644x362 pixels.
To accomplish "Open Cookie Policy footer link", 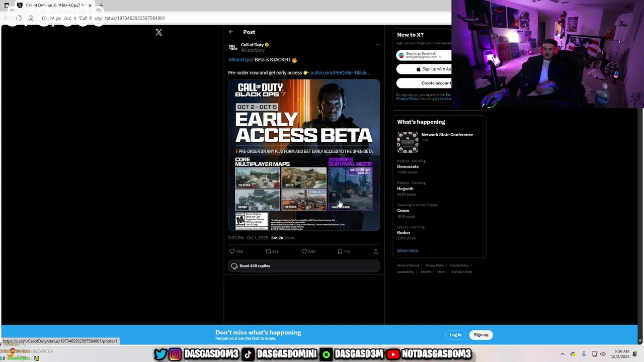I will pyautogui.click(x=459, y=265).
